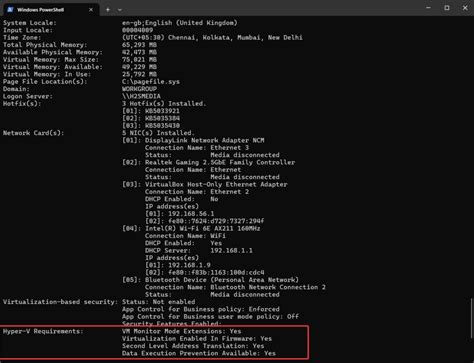Maximize the terminal window
This screenshot has height=363, width=474.
[x=447, y=8]
